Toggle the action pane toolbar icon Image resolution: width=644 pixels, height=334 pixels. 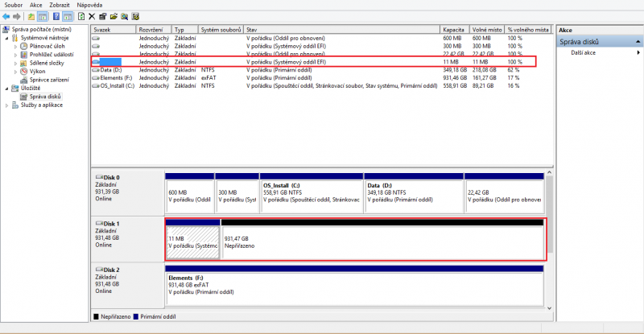68,16
